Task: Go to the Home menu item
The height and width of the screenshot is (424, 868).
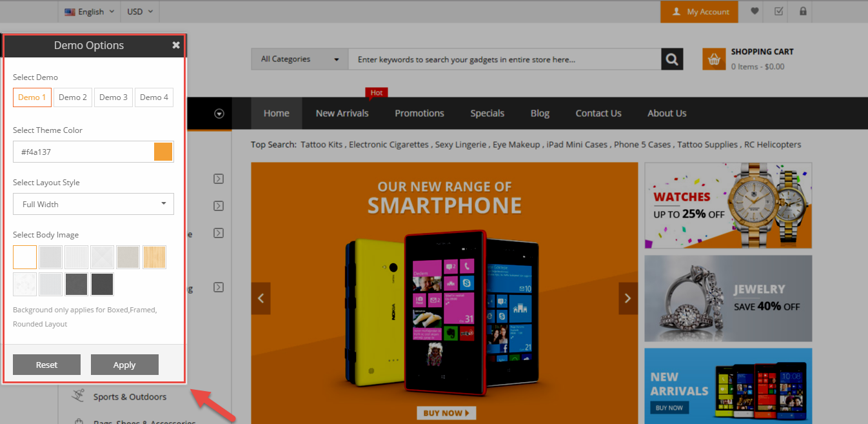Action: [276, 114]
